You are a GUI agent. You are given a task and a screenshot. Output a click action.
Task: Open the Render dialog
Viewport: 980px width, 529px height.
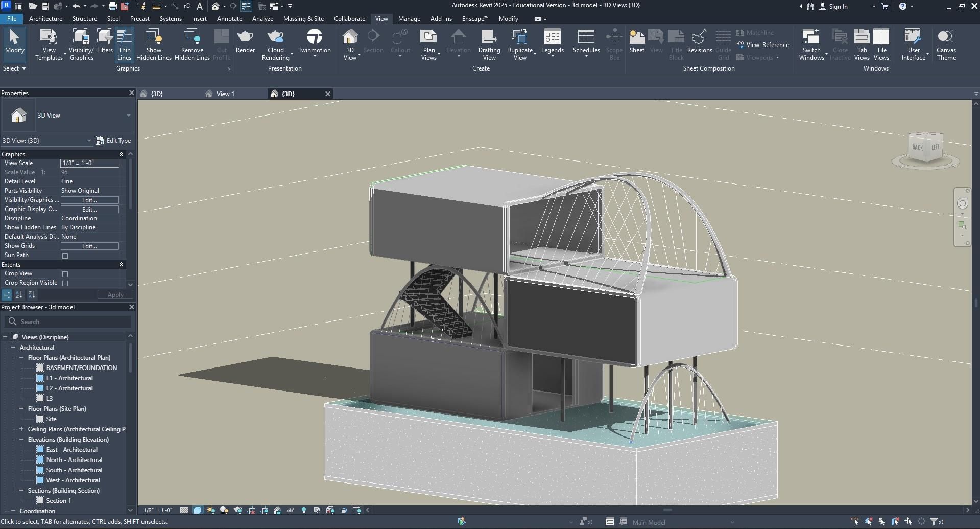[x=245, y=41]
